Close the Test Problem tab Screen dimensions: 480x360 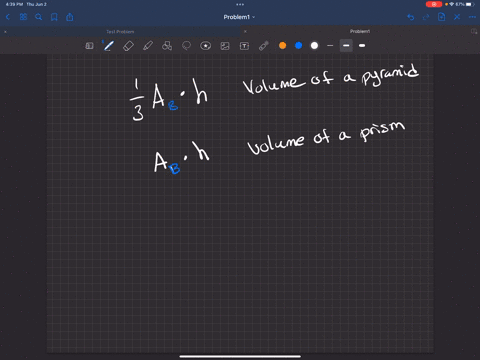click(5, 32)
